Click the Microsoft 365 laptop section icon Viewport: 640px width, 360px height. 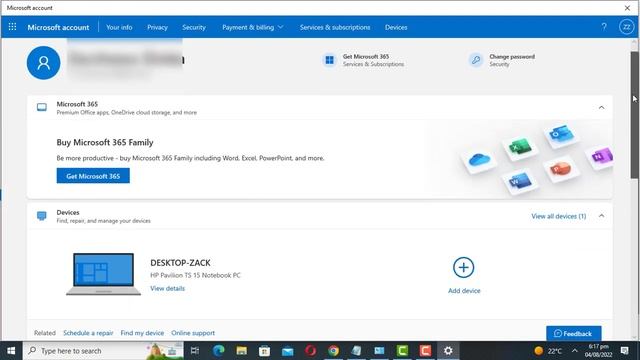[42, 107]
